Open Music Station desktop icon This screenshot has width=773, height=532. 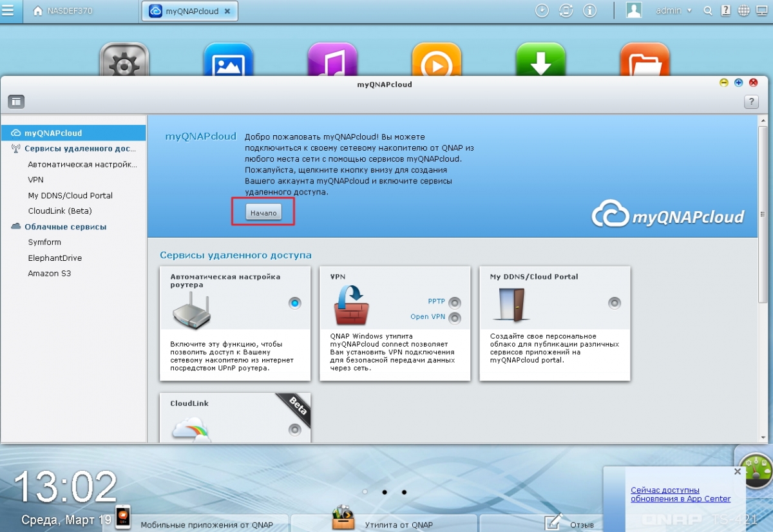(x=332, y=61)
